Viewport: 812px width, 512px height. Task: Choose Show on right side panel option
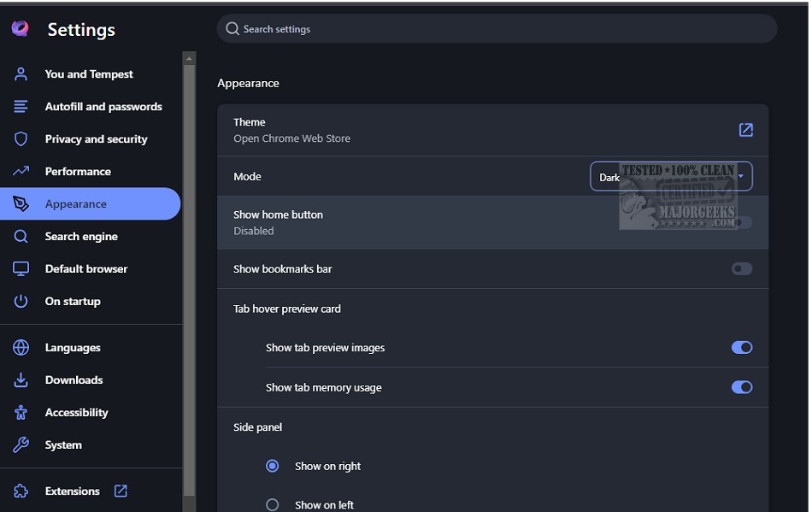273,466
